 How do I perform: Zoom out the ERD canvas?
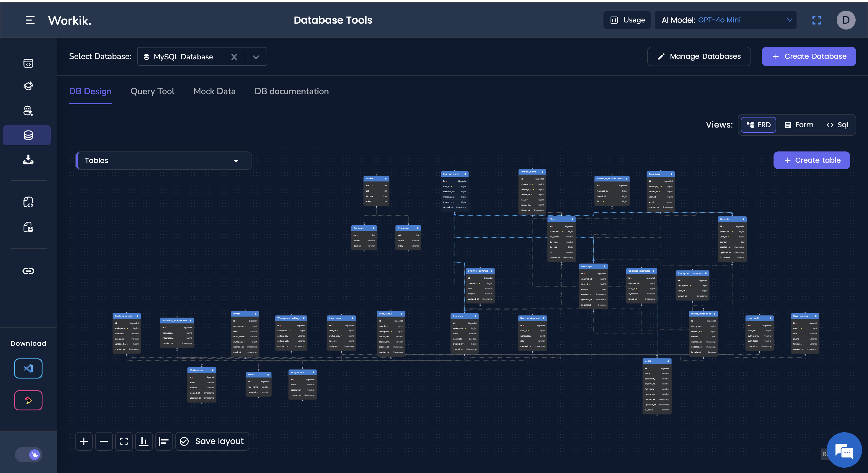click(x=104, y=441)
